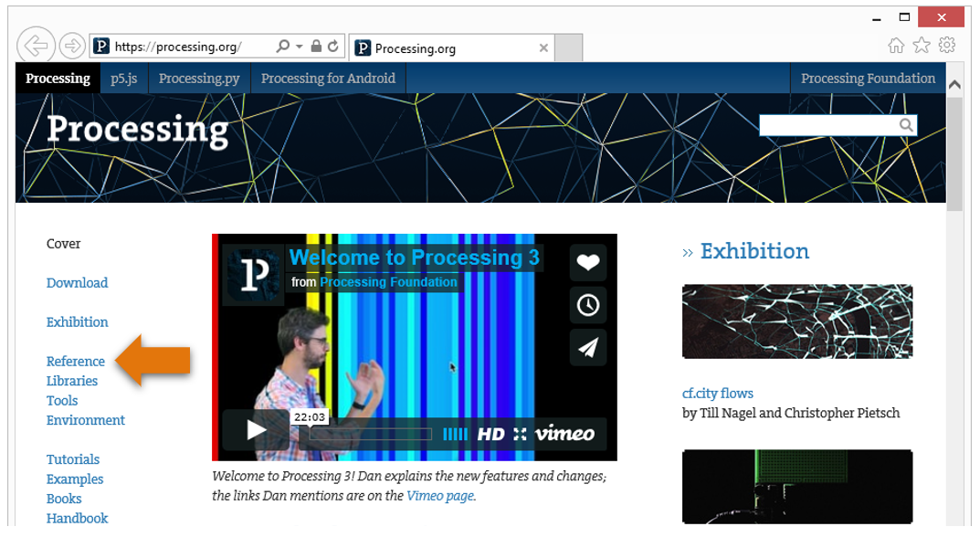Viewport: 980px width, 537px height.
Task: Click the vimeo logo on player
Action: point(565,433)
